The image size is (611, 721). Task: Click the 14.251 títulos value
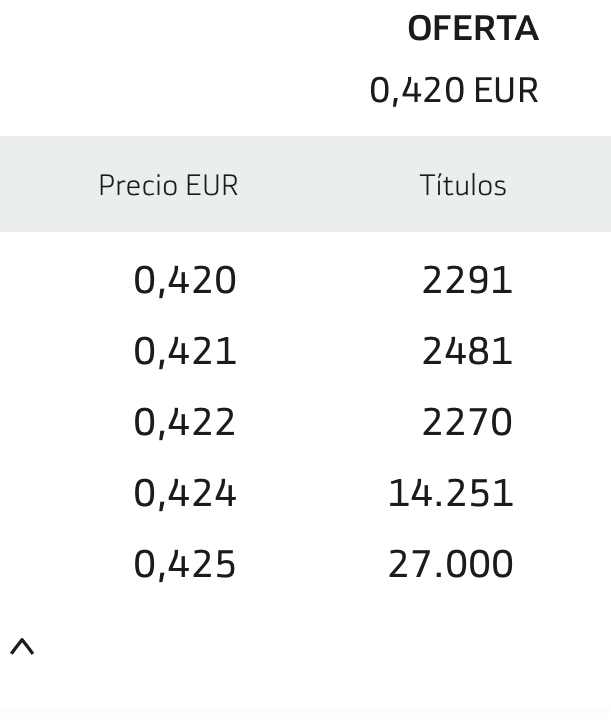coord(451,493)
